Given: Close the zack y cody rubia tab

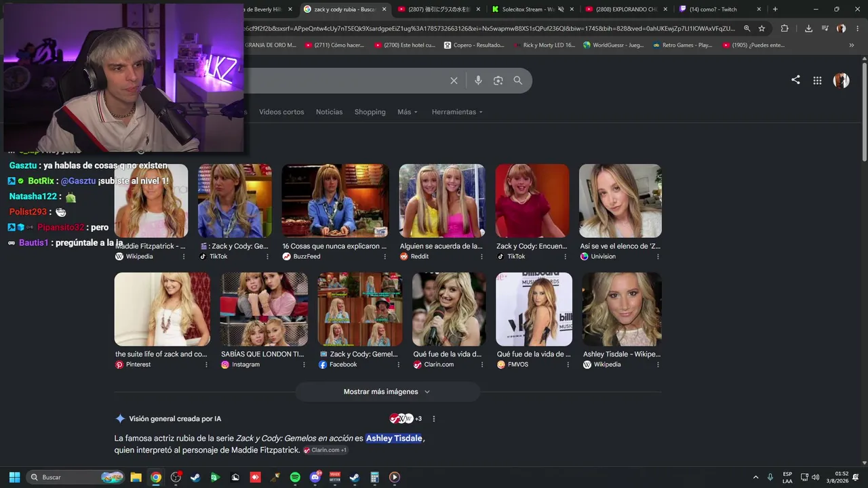Looking at the screenshot, I should coord(384,9).
